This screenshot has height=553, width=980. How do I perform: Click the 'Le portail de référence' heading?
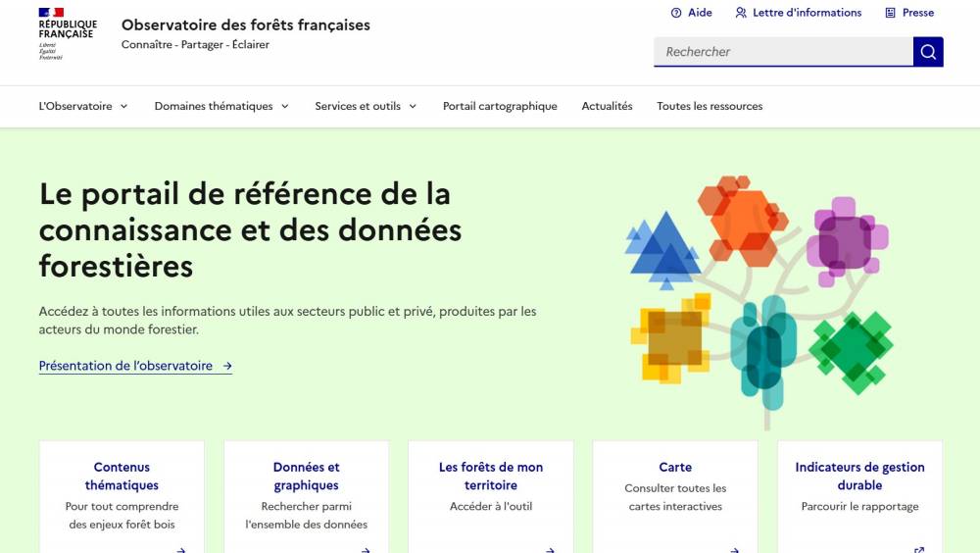250,229
